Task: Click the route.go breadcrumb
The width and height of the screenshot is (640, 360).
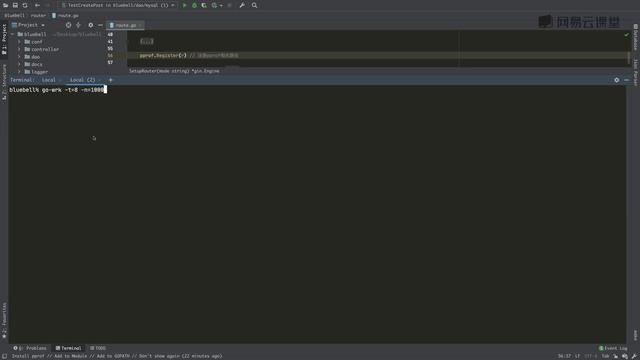Action: 65,16
